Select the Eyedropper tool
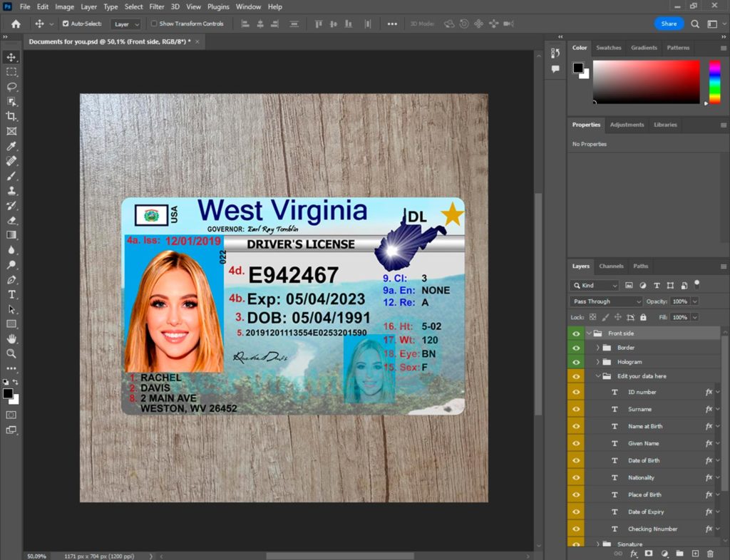This screenshot has height=560, width=730. click(x=11, y=146)
